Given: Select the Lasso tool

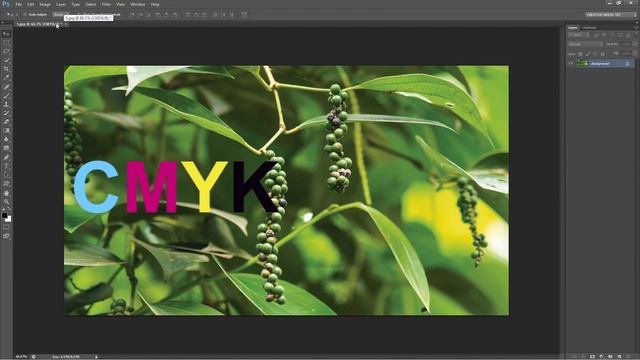Looking at the screenshot, I should 6,51.
